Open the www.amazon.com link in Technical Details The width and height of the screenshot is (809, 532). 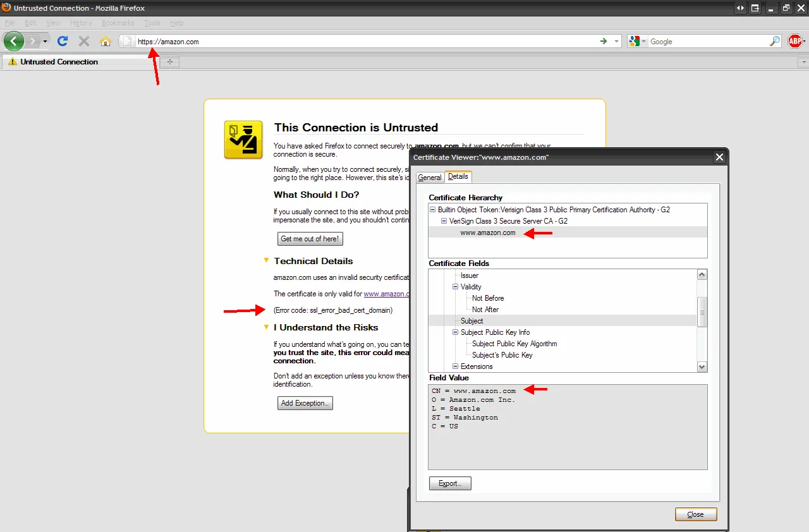coord(387,294)
